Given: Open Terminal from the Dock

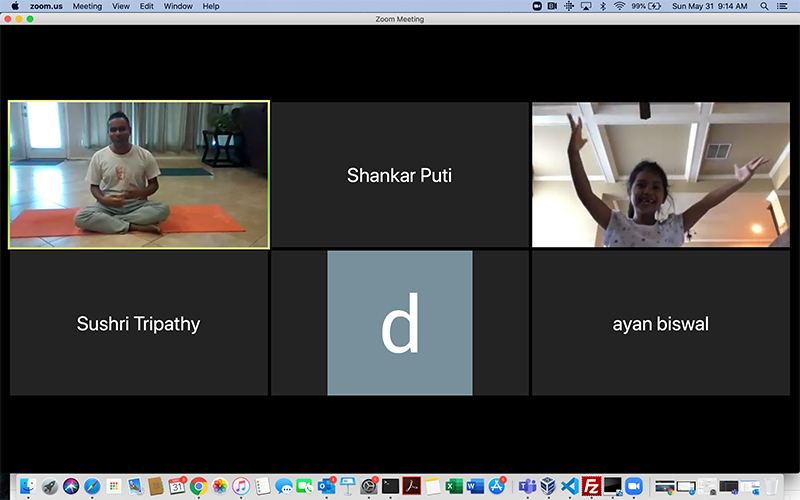Looking at the screenshot, I should (390, 486).
